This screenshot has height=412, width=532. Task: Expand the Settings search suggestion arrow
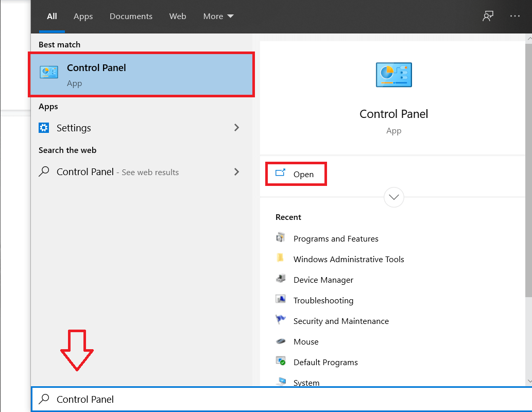pos(236,127)
